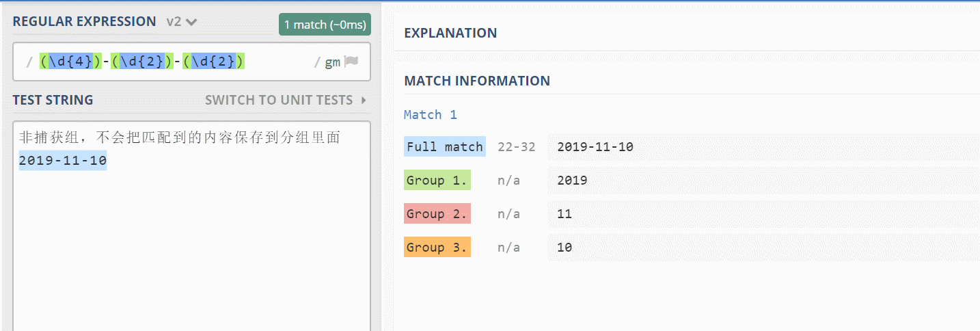980x331 pixels.
Task: Open the regex flags menu icon
Action: tap(351, 62)
